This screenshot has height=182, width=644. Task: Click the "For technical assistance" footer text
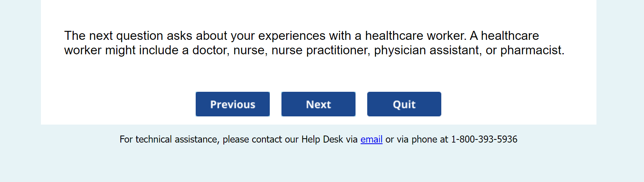169,139
